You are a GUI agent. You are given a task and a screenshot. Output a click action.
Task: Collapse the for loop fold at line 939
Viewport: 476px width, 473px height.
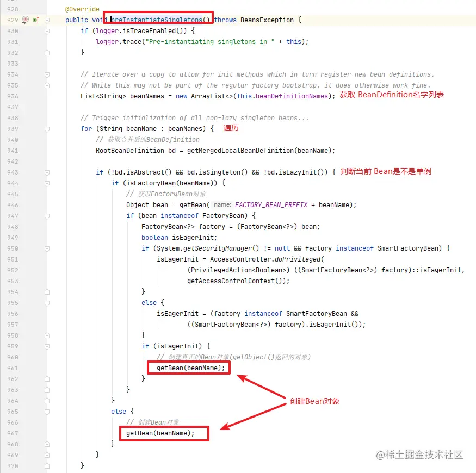[x=47, y=129]
